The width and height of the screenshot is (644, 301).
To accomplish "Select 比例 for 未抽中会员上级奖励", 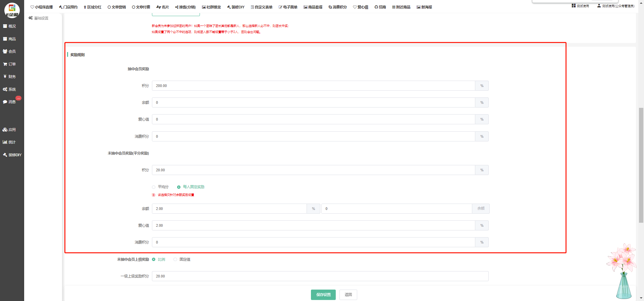I will (x=154, y=259).
